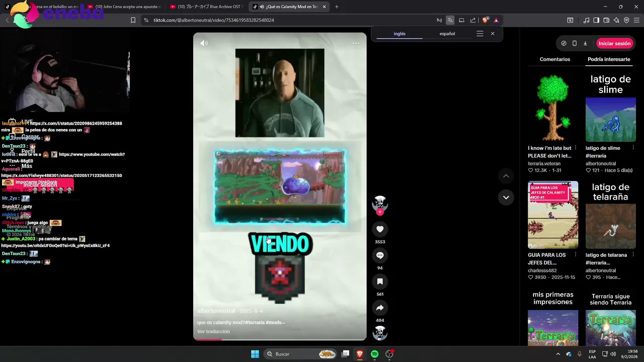Viewport: 644px width, 362px height.
Task: Click the Brave Shields lion icon
Action: (x=485, y=20)
